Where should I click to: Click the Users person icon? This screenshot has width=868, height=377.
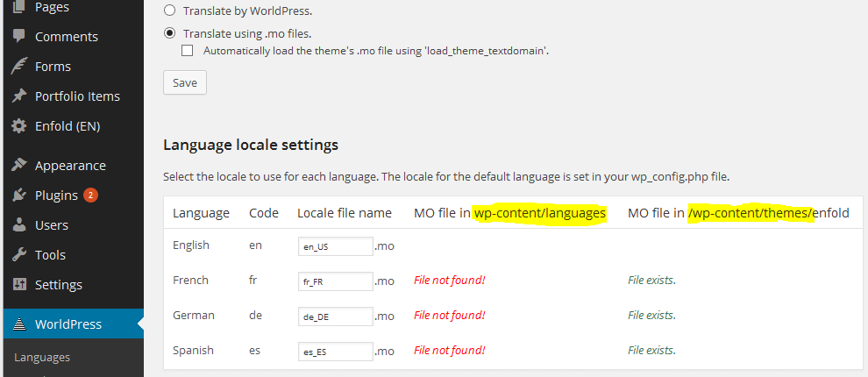click(18, 225)
